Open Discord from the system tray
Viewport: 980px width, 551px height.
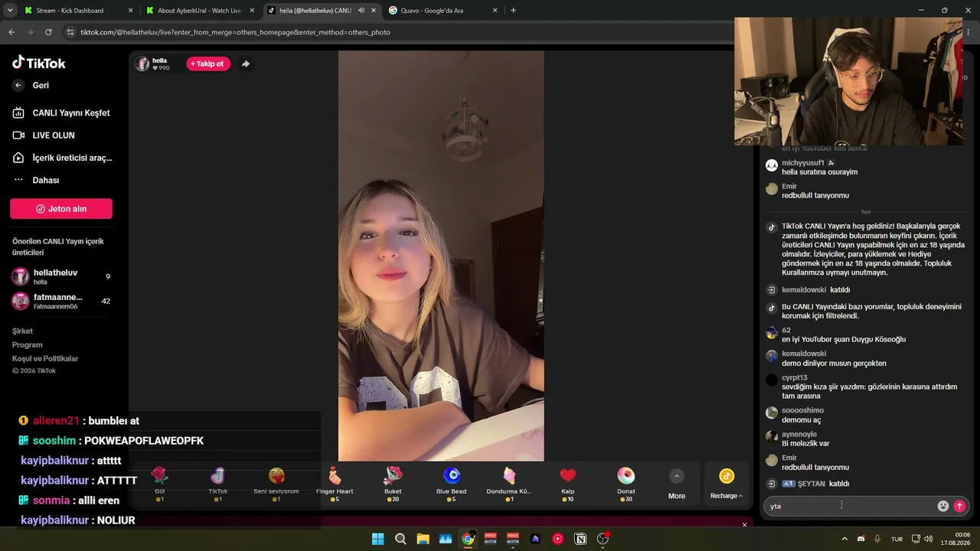pos(861,539)
